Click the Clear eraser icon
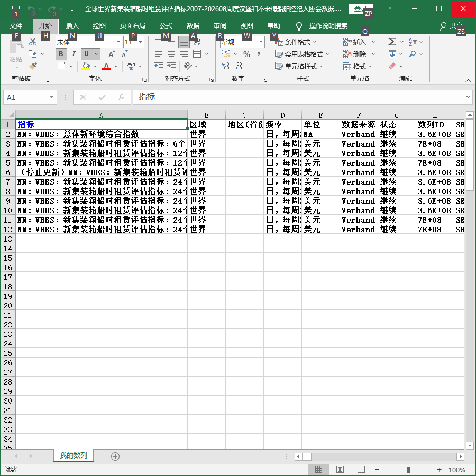This screenshot has height=476, width=476. [x=392, y=66]
